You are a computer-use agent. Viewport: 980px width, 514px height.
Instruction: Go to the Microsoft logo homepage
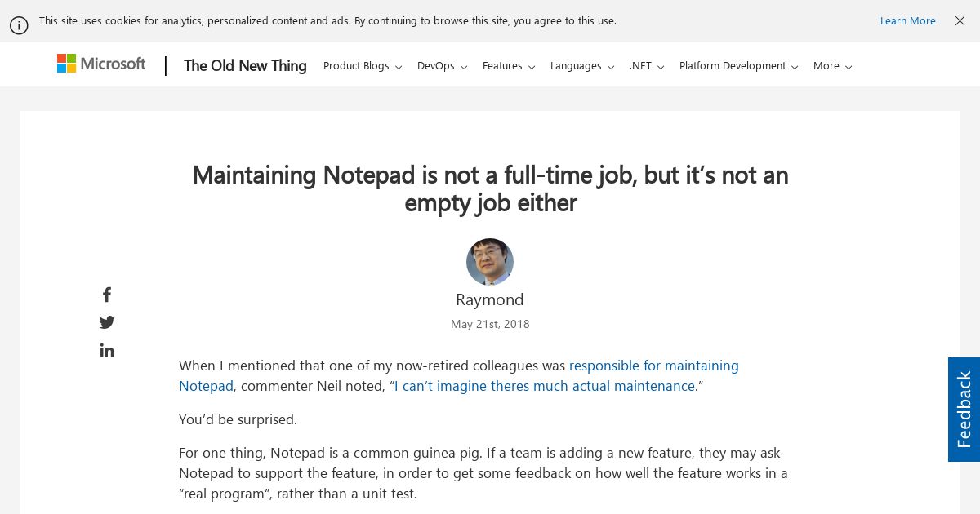(x=101, y=64)
